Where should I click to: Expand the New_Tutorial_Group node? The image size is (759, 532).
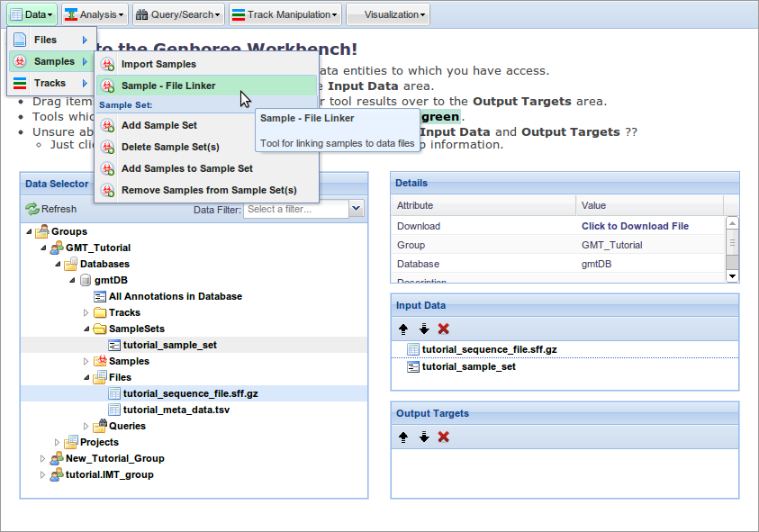(x=42, y=458)
